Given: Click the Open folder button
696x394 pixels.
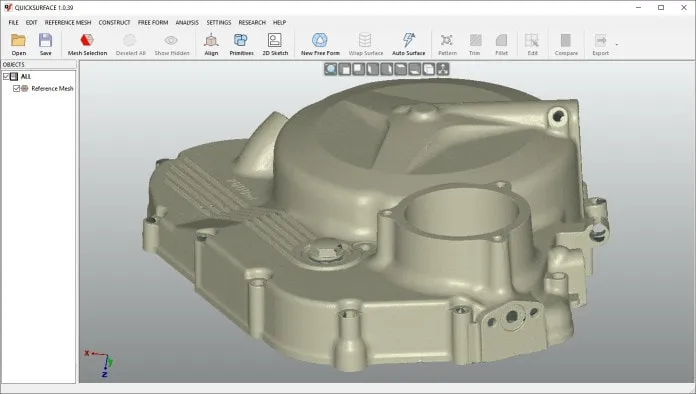Looking at the screenshot, I should tap(19, 44).
